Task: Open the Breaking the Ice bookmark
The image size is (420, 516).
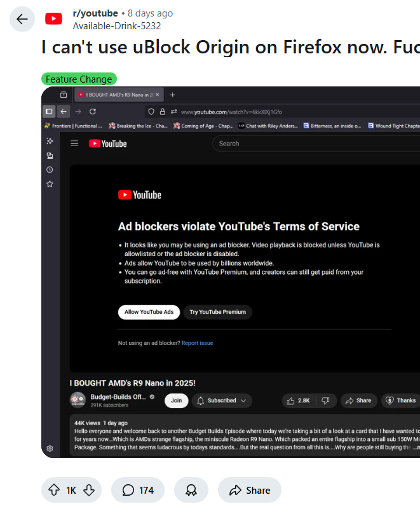Action: click(x=139, y=126)
